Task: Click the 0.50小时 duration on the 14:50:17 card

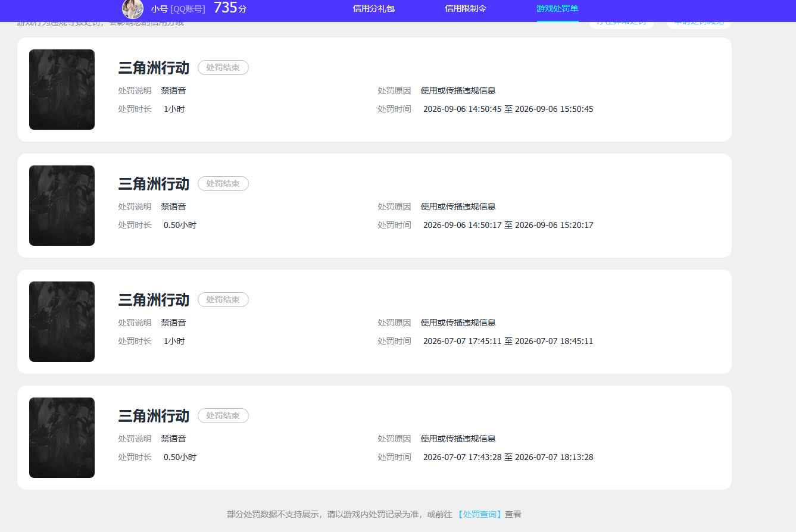Action: coord(180,226)
